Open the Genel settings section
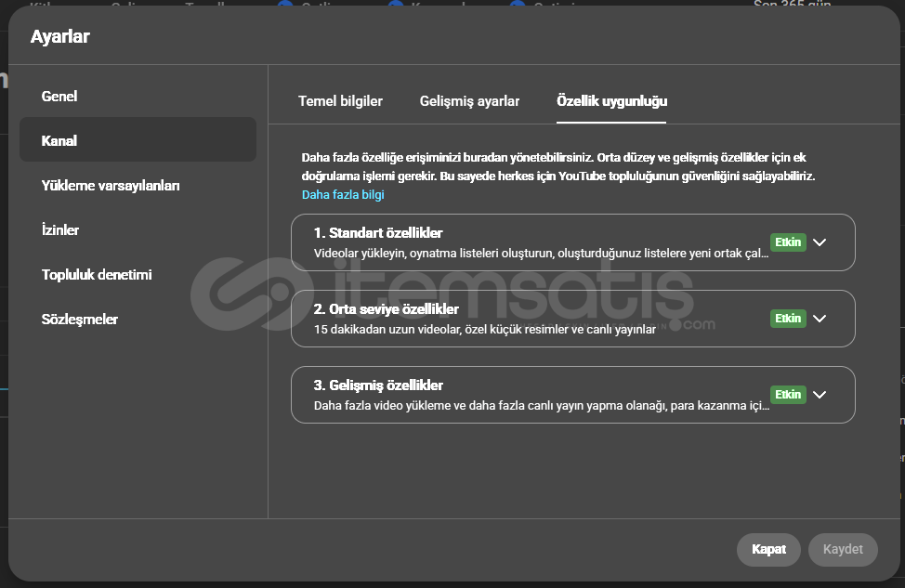905x588 pixels. (138, 96)
